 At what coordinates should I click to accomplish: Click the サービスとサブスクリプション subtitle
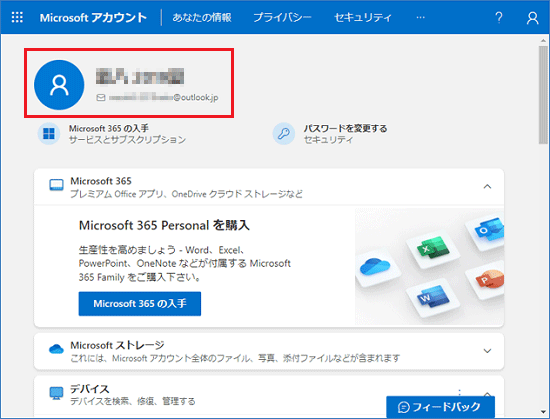[127, 140]
